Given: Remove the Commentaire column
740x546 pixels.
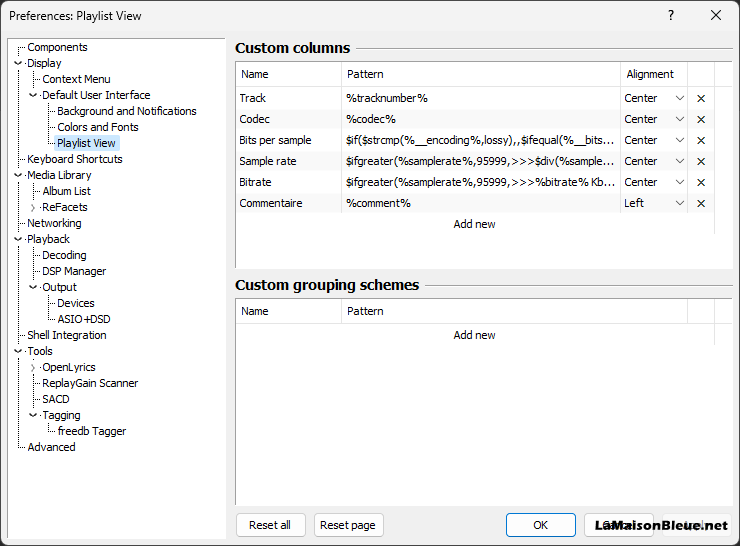Looking at the screenshot, I should click(701, 203).
